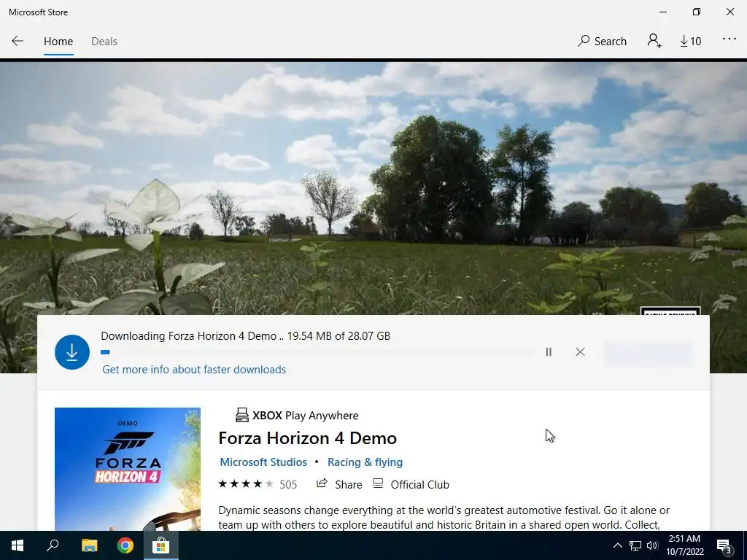Click the hero landscape banner image
This screenshot has width=747, height=560.
coord(373,188)
